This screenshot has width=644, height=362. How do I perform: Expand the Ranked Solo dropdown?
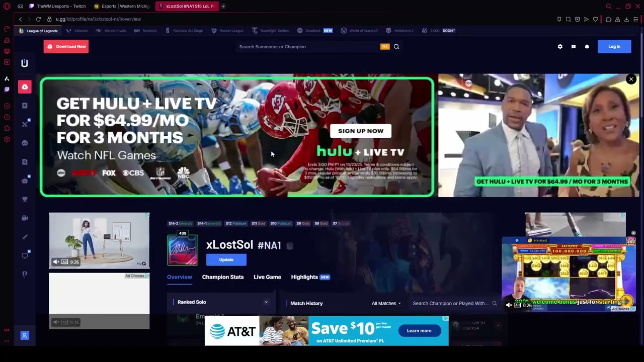click(266, 302)
